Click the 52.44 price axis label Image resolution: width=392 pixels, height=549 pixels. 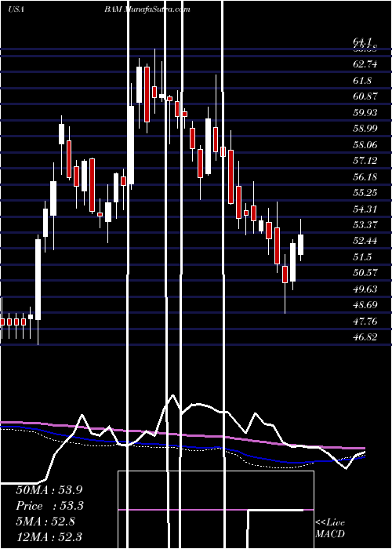(x=365, y=241)
